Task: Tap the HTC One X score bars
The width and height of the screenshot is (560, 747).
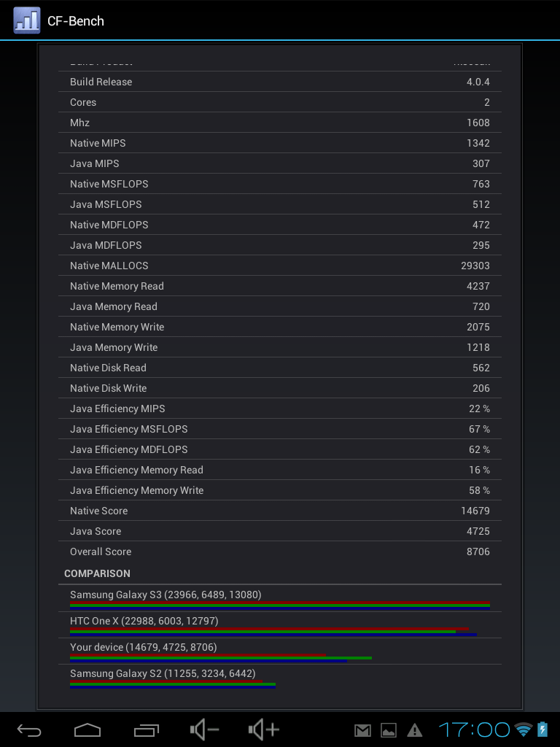Action: point(273,632)
